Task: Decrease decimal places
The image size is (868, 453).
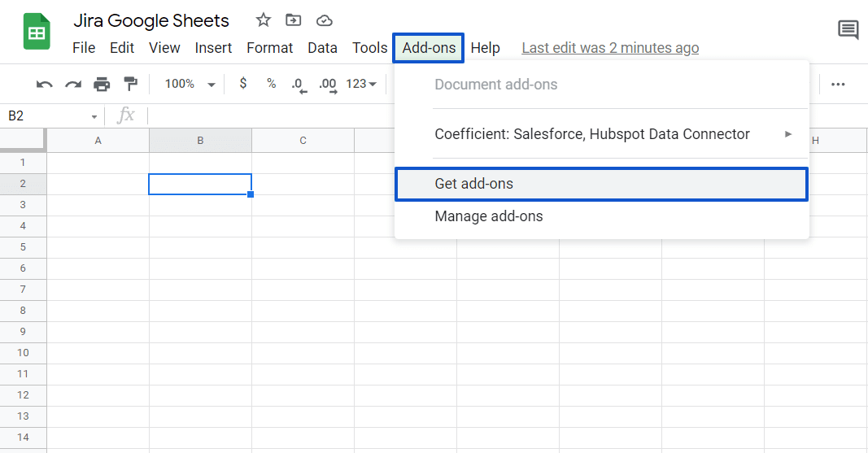Action: pyautogui.click(x=299, y=85)
